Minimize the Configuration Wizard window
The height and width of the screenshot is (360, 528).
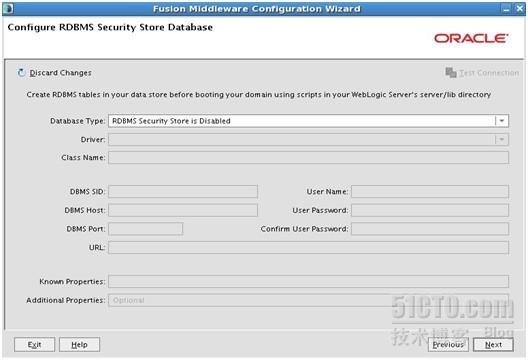(506, 9)
